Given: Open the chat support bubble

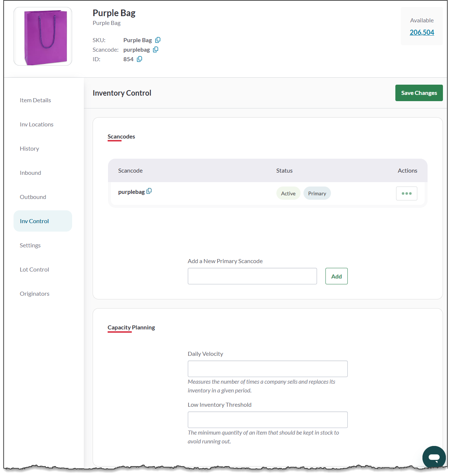Looking at the screenshot, I should point(434,457).
